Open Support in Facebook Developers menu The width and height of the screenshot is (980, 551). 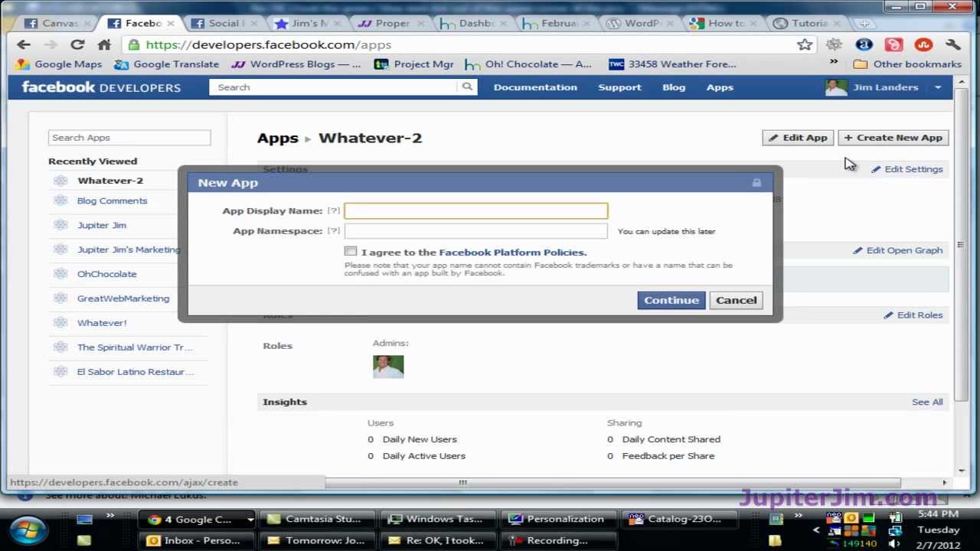pyautogui.click(x=619, y=87)
